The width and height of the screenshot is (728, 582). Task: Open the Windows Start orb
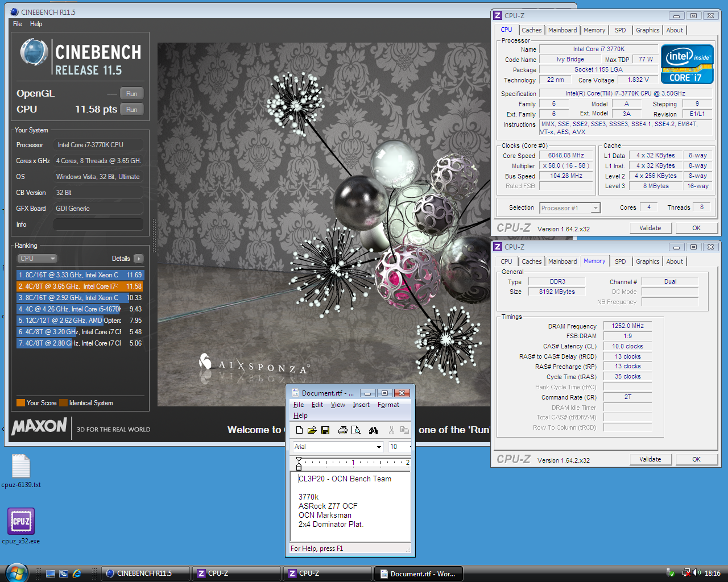[15, 572]
